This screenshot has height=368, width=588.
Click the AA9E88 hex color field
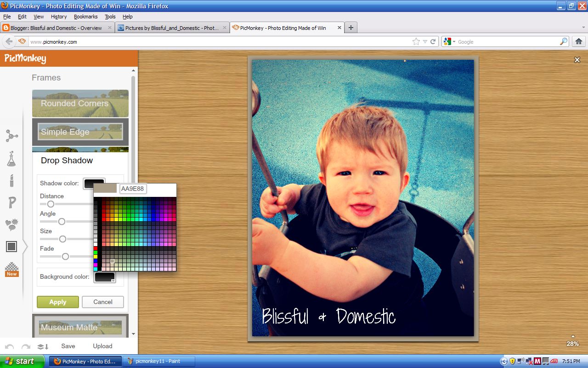pos(133,189)
